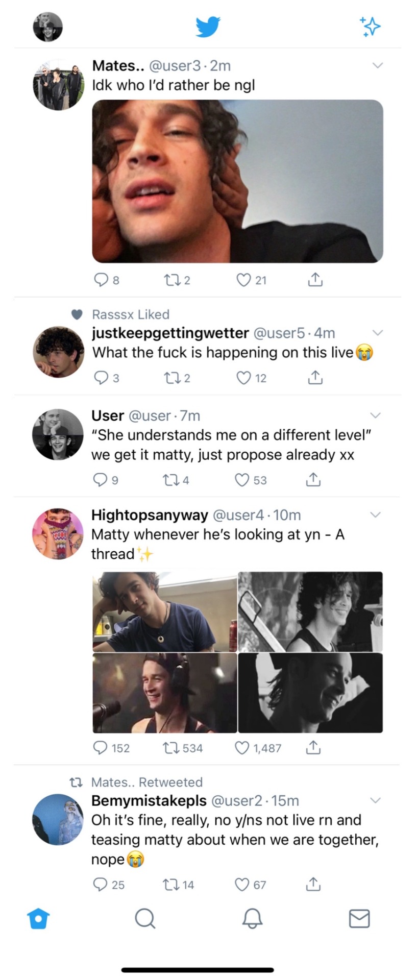Expand the options chevron on Mates.. tweet
Image resolution: width=417 pixels, height=980 pixels.
click(377, 65)
